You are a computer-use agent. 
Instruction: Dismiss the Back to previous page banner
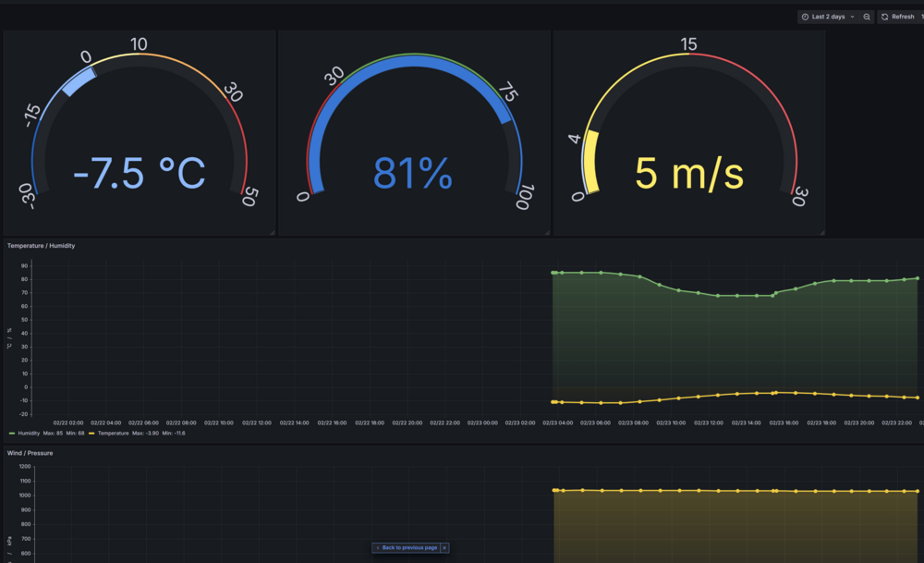pos(445,547)
